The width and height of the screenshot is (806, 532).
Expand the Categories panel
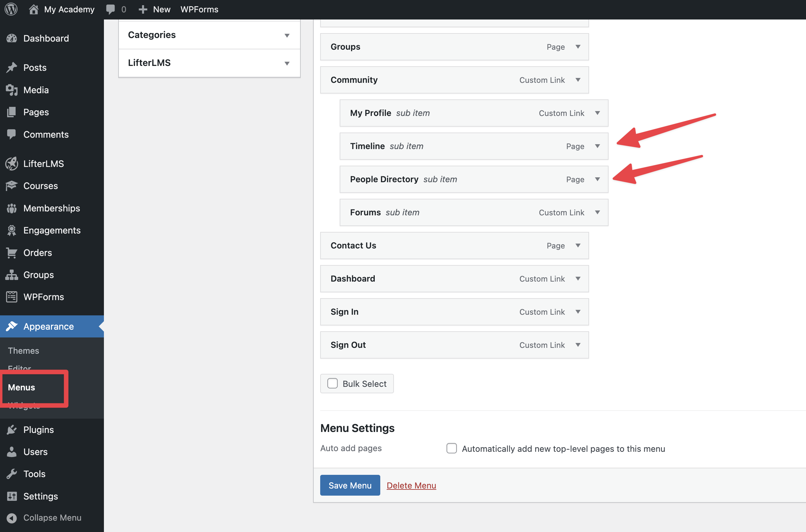[287, 35]
